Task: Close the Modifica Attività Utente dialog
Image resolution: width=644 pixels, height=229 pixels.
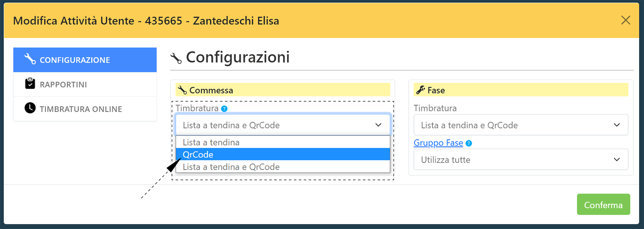Action: coord(626,20)
